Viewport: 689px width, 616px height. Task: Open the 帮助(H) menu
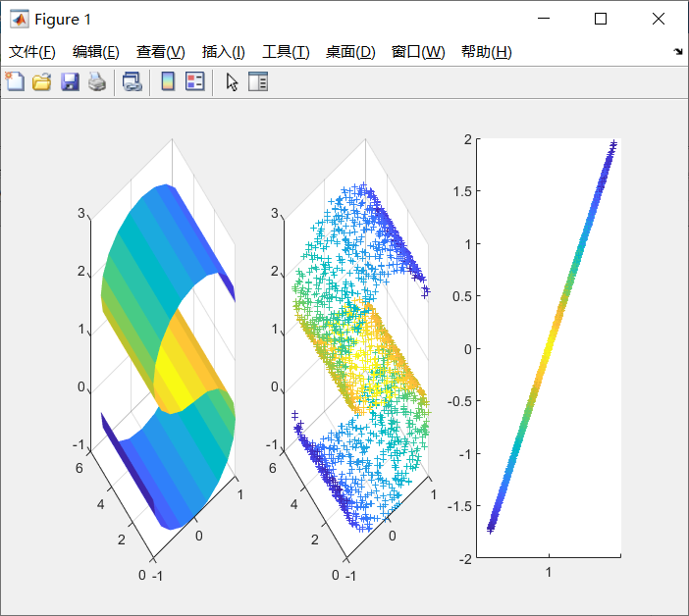coord(487,52)
